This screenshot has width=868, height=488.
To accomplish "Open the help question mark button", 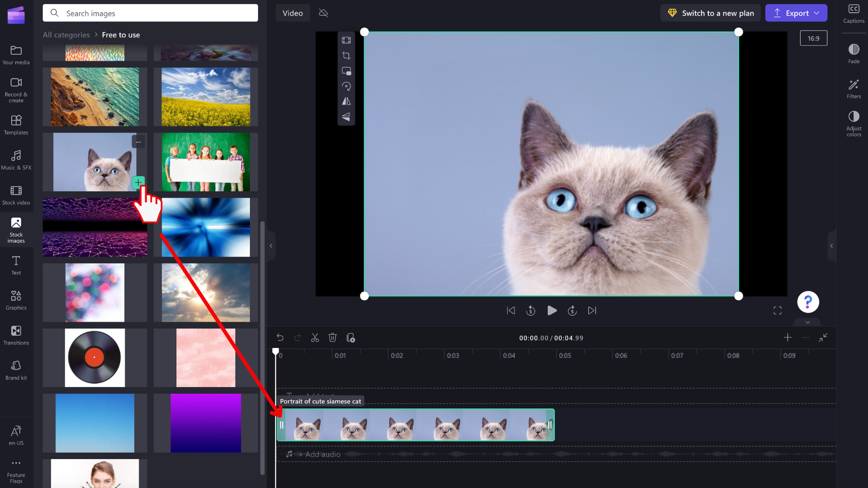I will tap(808, 302).
